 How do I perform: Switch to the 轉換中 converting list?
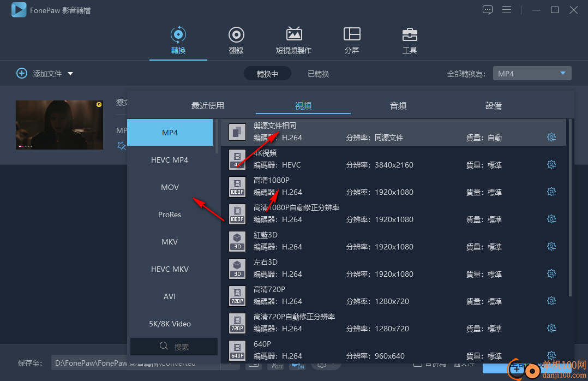click(x=267, y=74)
